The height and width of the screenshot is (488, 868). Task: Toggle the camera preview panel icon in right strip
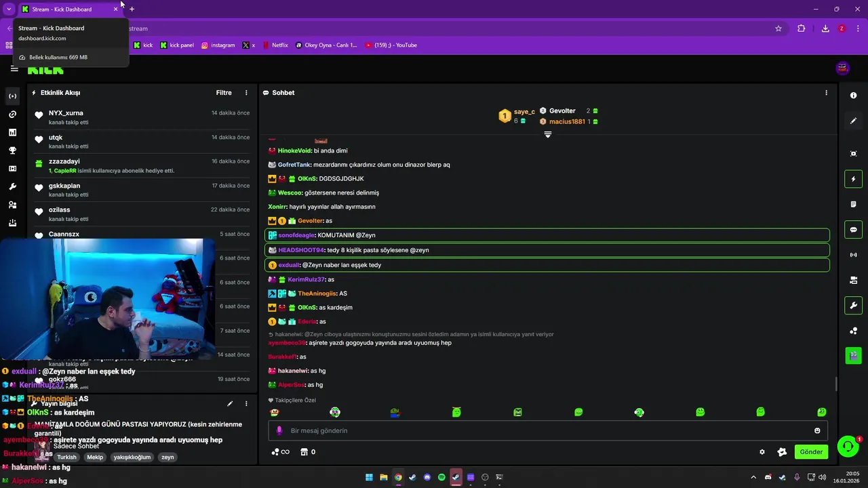click(853, 280)
